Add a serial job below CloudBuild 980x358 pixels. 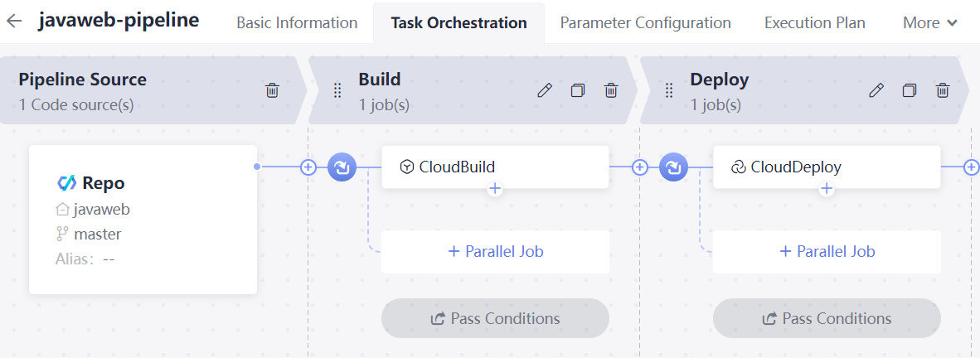[x=495, y=189]
